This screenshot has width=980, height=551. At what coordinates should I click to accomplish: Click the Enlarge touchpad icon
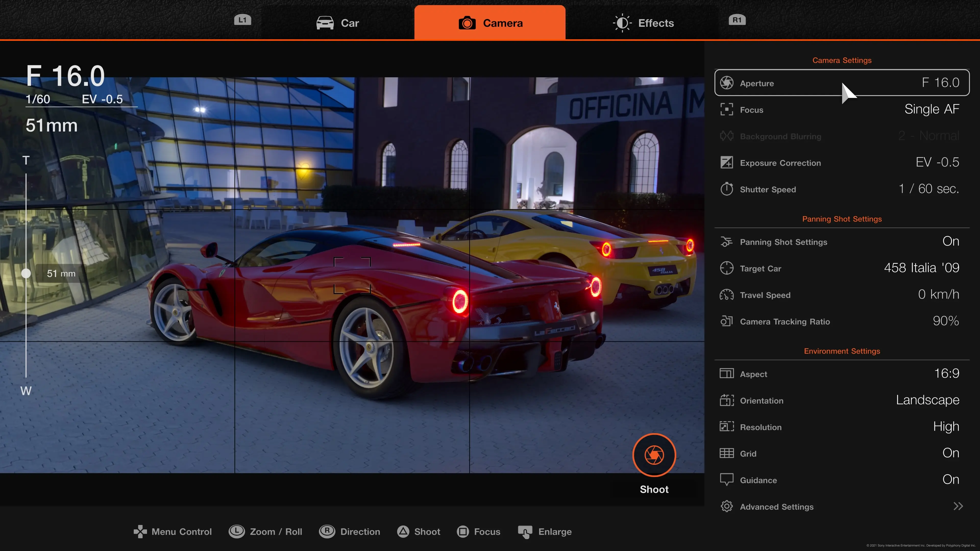click(x=525, y=532)
